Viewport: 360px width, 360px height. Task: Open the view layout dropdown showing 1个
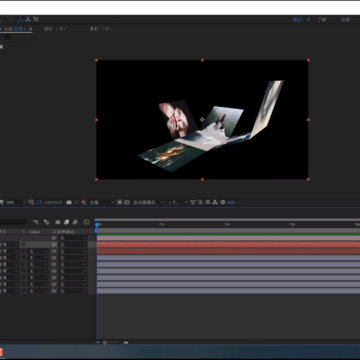pos(178,202)
